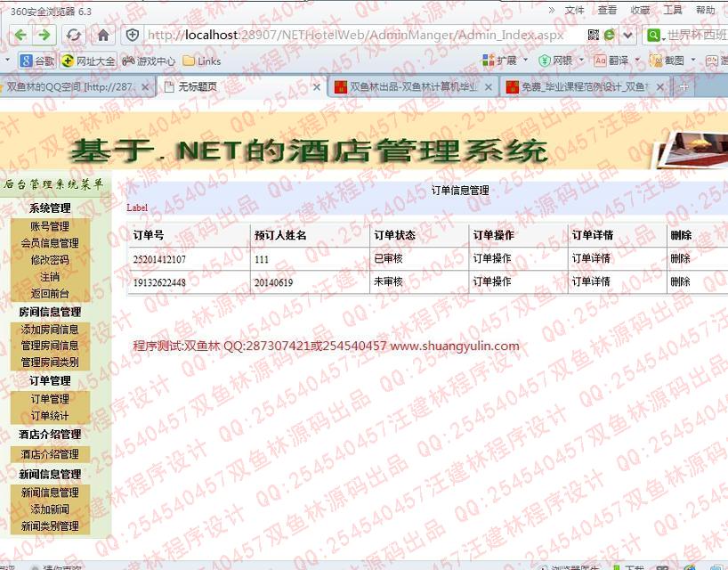Expand the 网银 dropdown arrow
Screen dimensions: 728x570
point(581,60)
